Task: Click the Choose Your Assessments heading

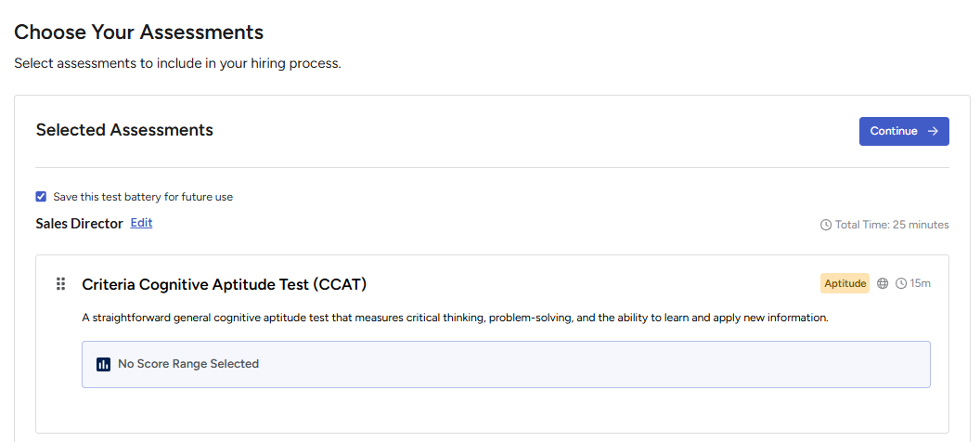Action: pos(139,32)
